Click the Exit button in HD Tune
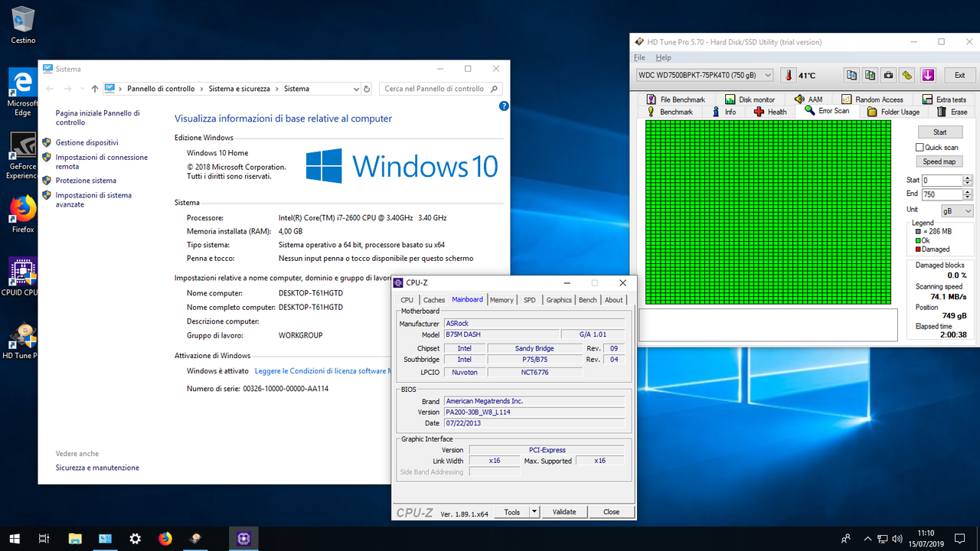The height and width of the screenshot is (551, 980). (959, 75)
